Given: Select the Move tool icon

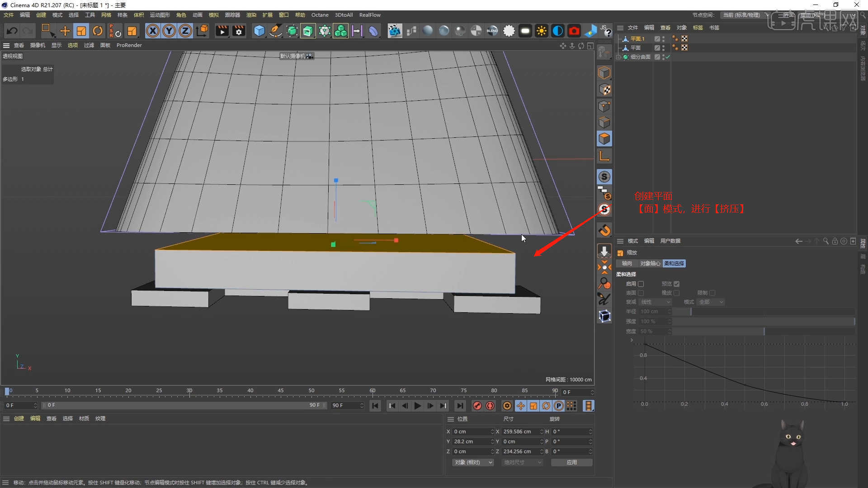Looking at the screenshot, I should (65, 31).
